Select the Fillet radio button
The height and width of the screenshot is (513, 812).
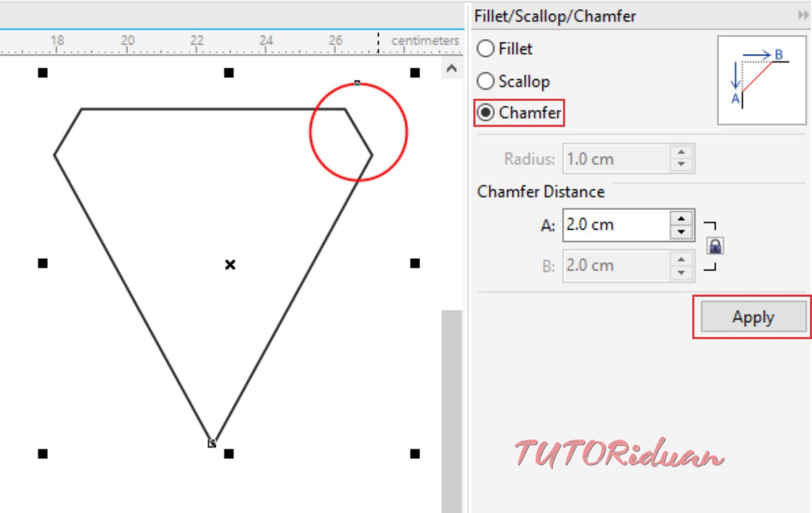pos(486,49)
